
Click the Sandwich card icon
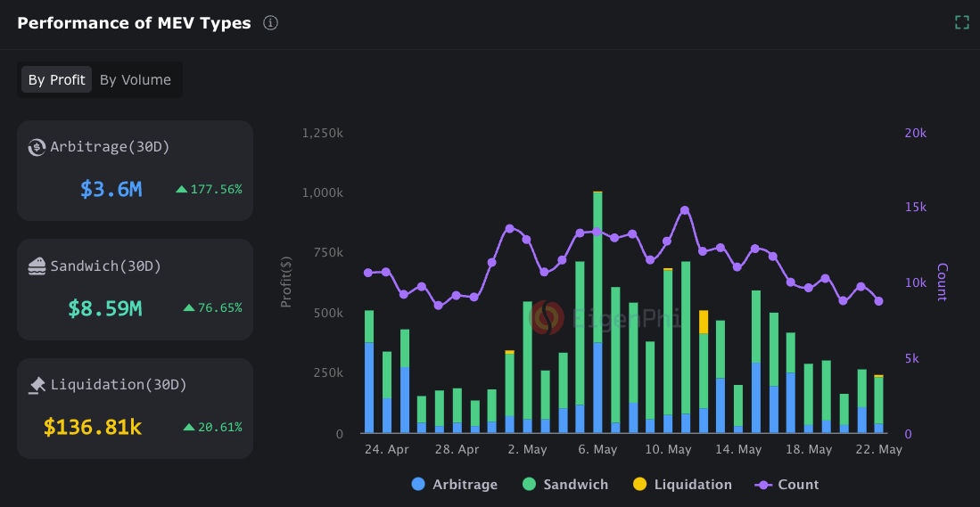pos(37,266)
